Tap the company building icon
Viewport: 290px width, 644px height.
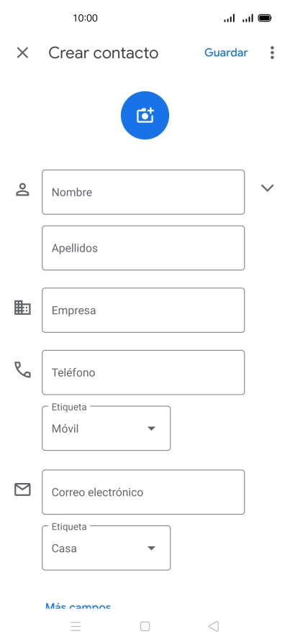(22, 308)
